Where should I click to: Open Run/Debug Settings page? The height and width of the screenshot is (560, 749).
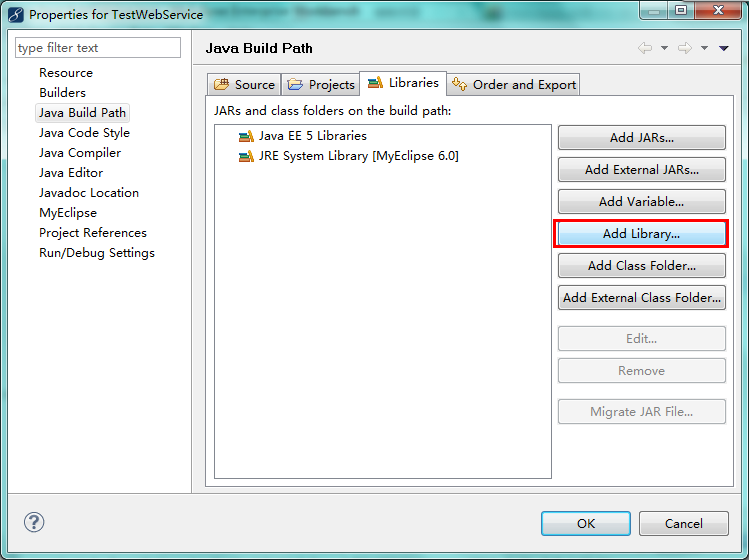point(97,253)
